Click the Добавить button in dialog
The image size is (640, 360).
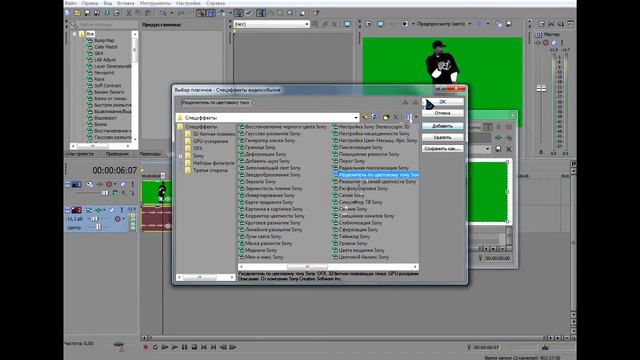[x=442, y=126]
